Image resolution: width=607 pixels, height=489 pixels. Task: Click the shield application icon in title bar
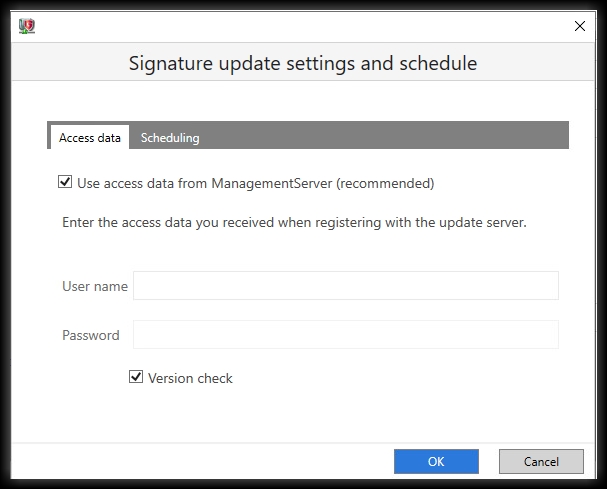tap(27, 26)
